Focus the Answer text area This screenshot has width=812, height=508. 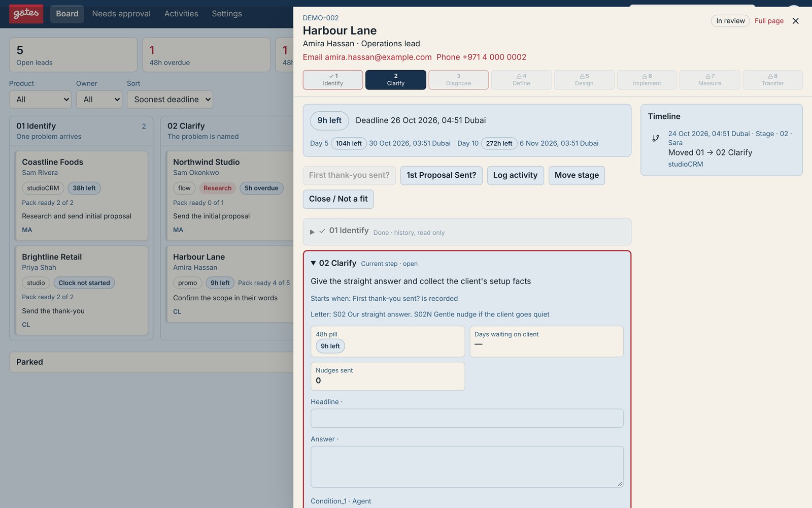point(467,467)
